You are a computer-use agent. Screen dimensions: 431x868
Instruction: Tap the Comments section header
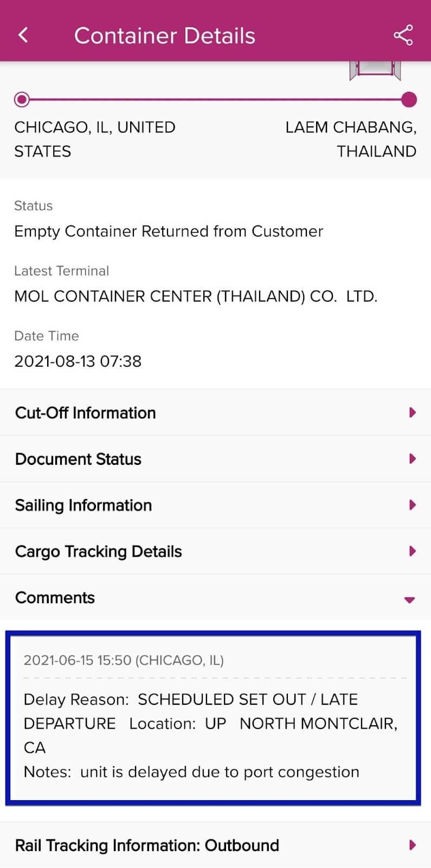[215, 598]
